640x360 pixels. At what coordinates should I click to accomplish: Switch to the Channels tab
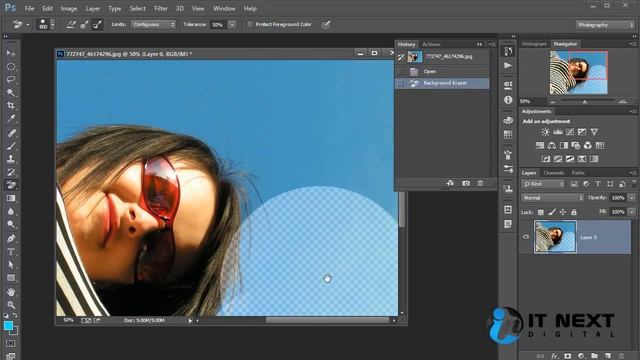554,173
